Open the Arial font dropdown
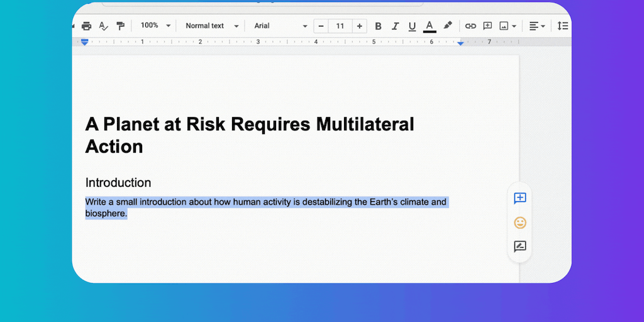The width and height of the screenshot is (644, 322). (280, 26)
